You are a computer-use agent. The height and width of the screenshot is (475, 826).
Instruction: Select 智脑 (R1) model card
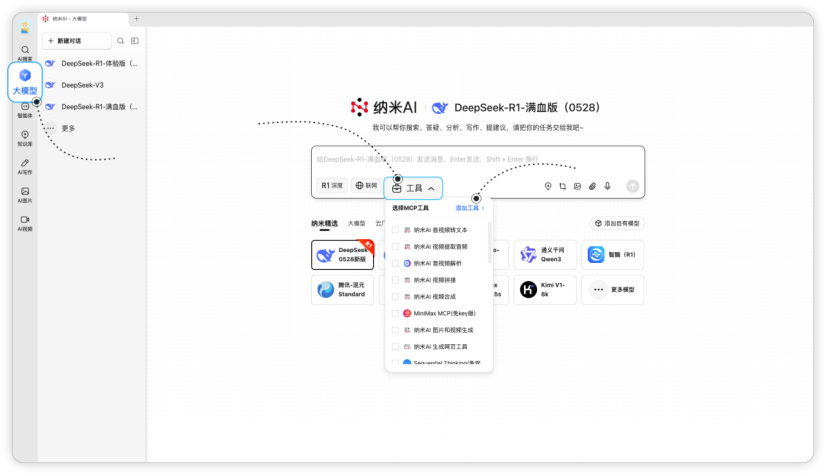613,255
